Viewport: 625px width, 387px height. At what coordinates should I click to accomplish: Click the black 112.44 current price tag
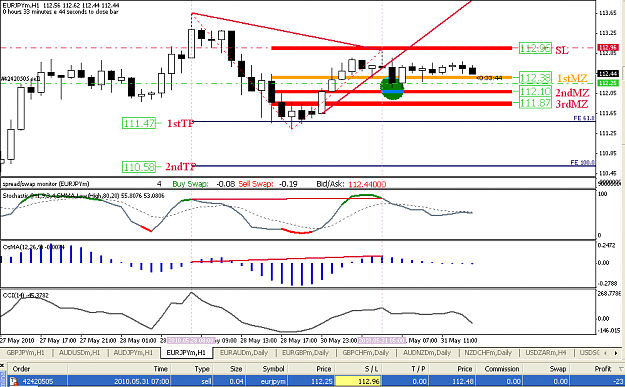coord(608,74)
